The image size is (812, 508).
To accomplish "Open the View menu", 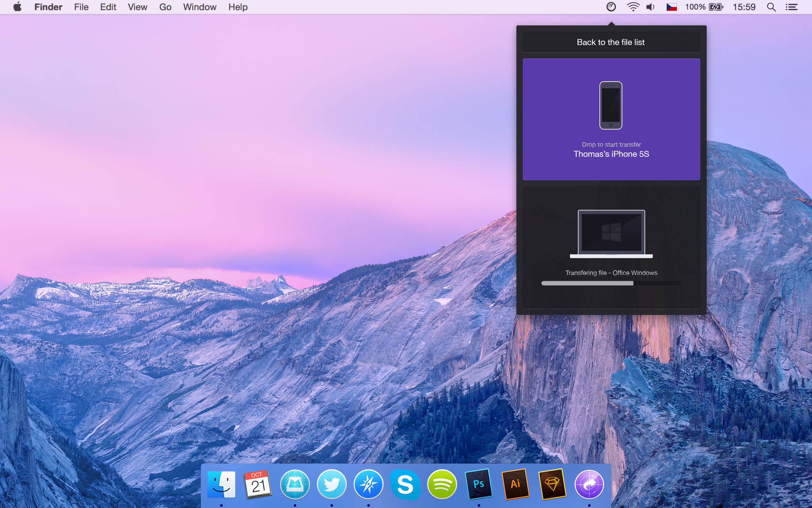I will click(138, 7).
